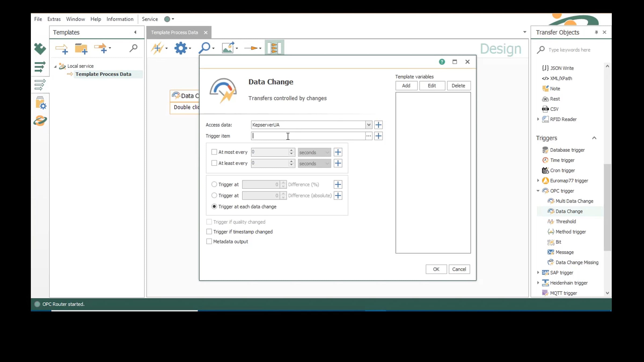Image resolution: width=644 pixels, height=362 pixels.
Task: Switch to Template Process Data tab
Action: tap(174, 32)
